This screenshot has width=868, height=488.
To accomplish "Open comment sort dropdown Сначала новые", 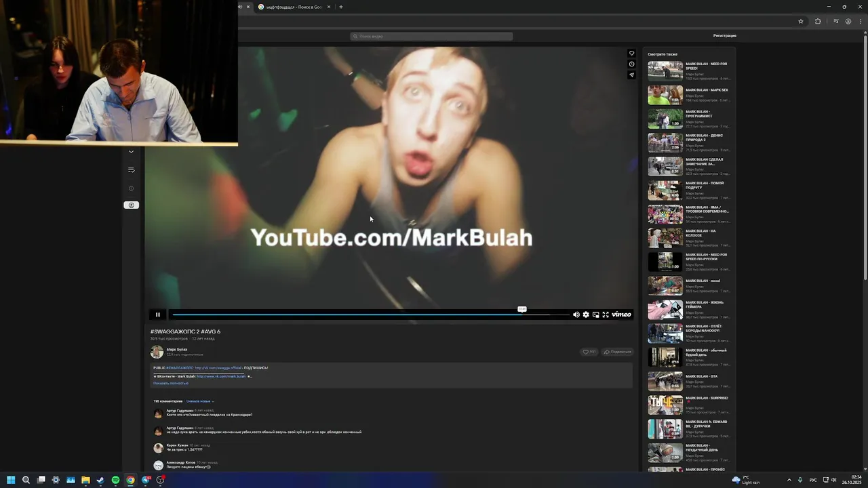I will coord(200,401).
